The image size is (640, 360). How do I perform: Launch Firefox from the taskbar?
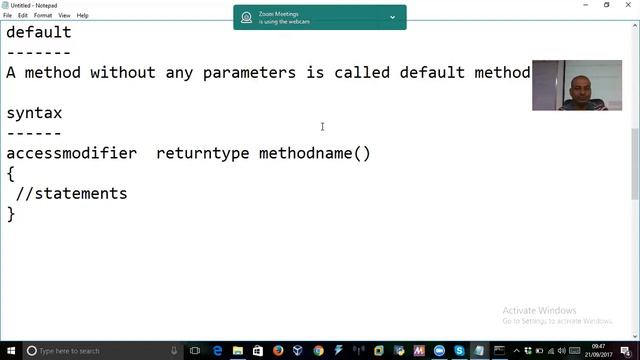point(278,351)
